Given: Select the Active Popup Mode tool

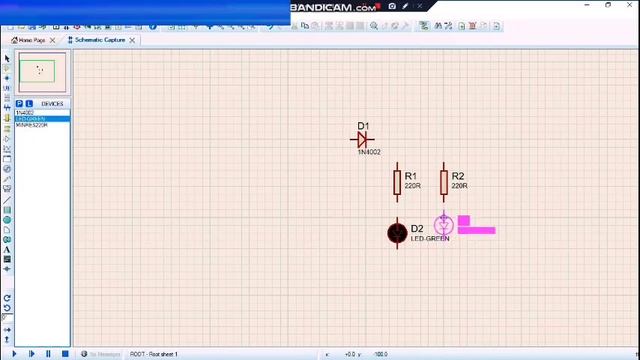Looking at the screenshot, I should tap(7, 159).
